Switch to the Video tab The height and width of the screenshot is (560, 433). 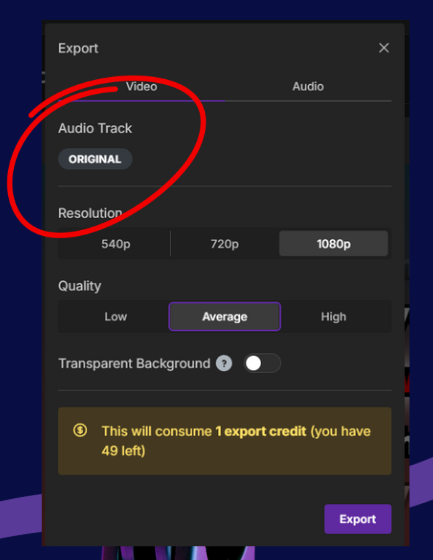[141, 86]
